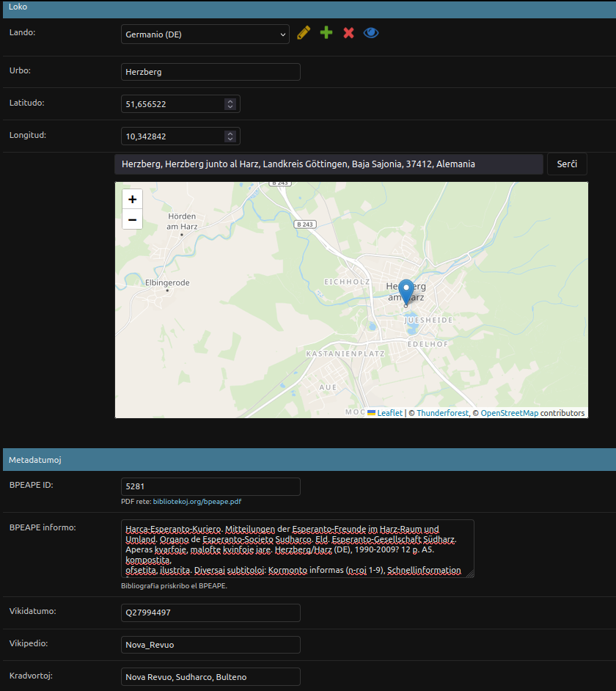This screenshot has width=616, height=691.
Task: Edit selected country with pencil icon
Action: click(x=304, y=33)
